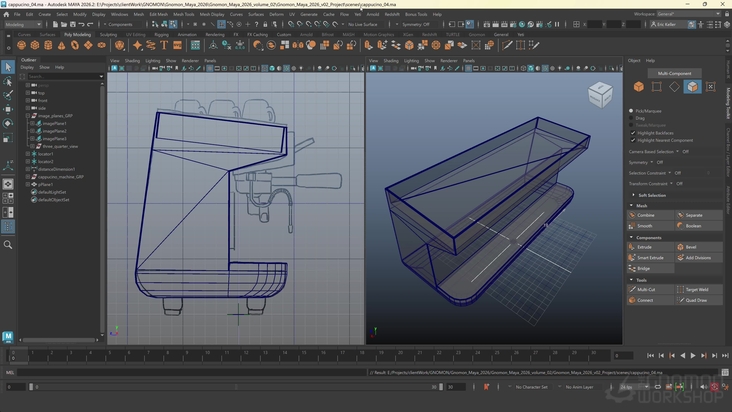Create a polygon cylinder from the shelf
The width and height of the screenshot is (732, 412).
[48, 45]
